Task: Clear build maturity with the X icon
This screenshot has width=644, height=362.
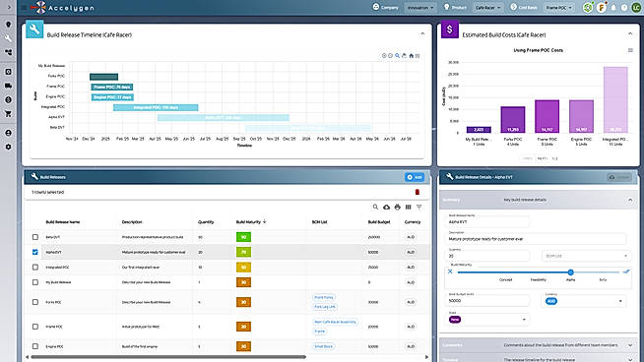Action: [450, 271]
